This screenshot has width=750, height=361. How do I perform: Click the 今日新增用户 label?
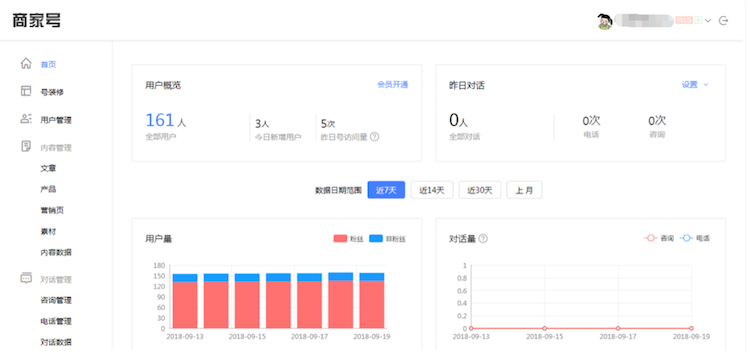coord(278,137)
